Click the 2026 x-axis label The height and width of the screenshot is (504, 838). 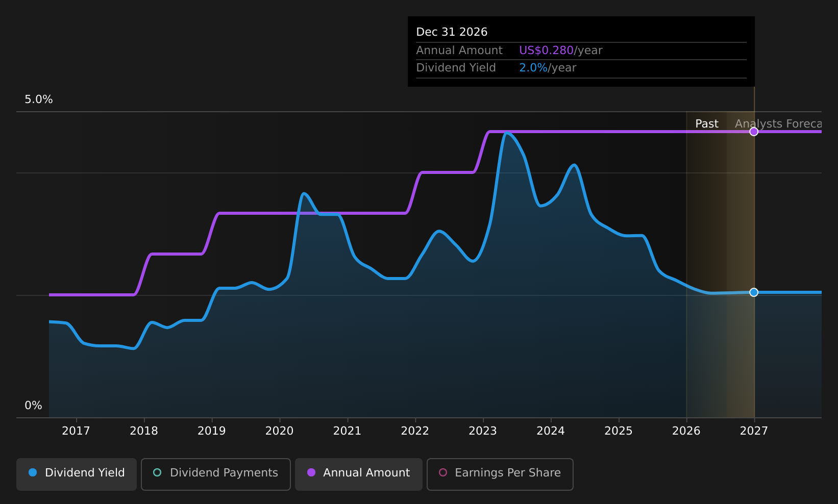click(x=686, y=431)
